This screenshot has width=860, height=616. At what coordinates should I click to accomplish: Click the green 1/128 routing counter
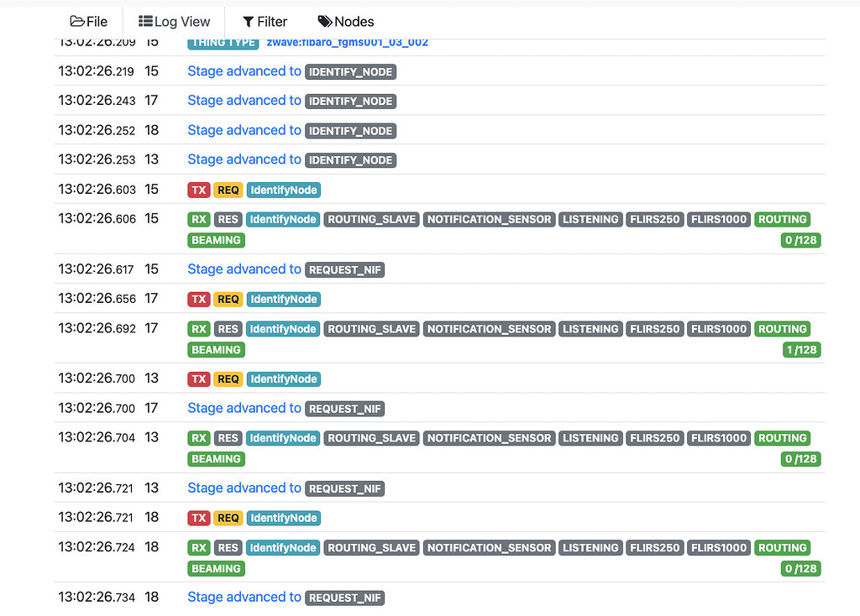tap(800, 349)
